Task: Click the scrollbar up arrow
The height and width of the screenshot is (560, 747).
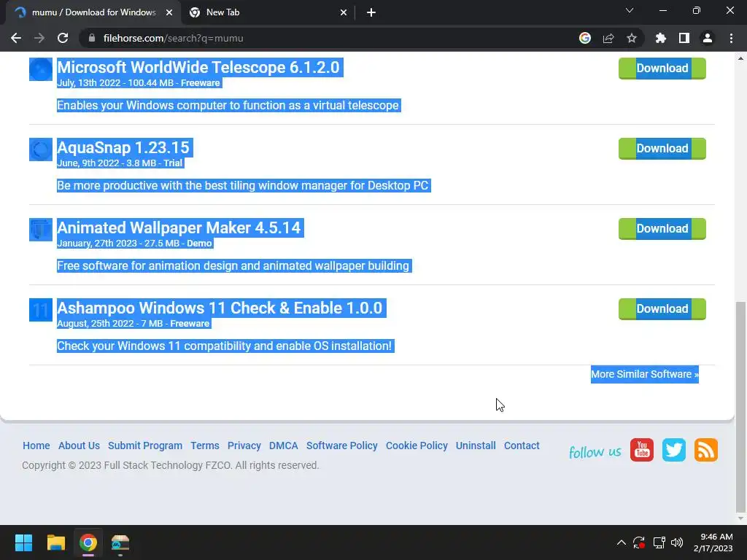Action: point(740,58)
